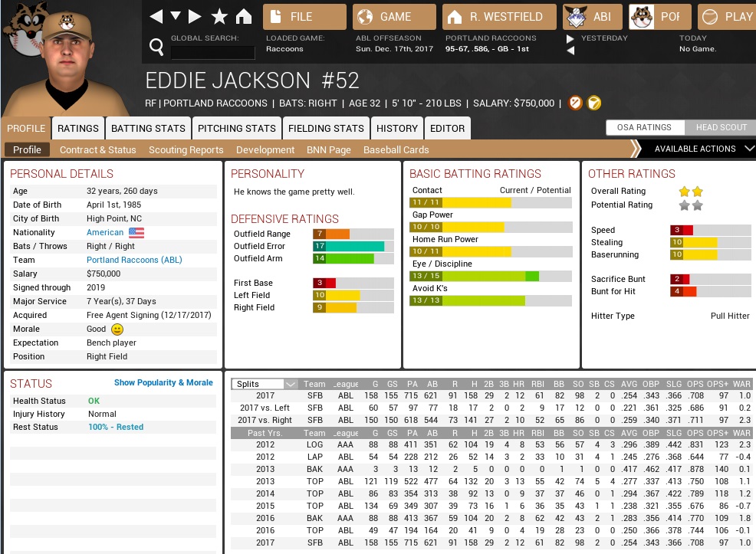Click Show Popularity & Morale link
The width and height of the screenshot is (756, 554).
coord(163,382)
